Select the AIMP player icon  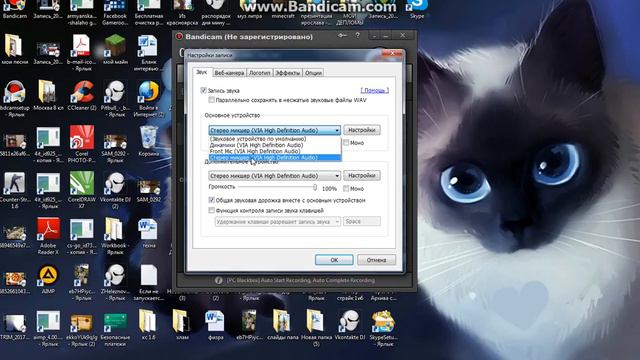pos(48,279)
